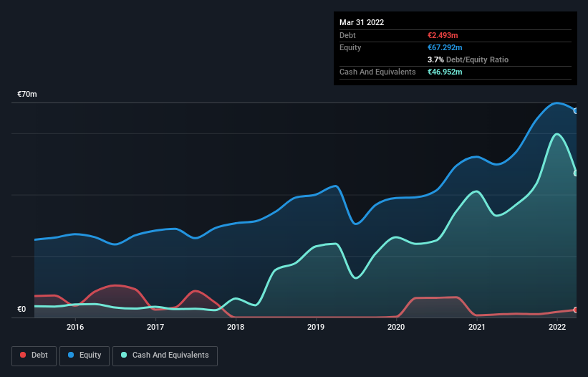
Task: Select the 2021 x-axis label
Action: pyautogui.click(x=476, y=327)
